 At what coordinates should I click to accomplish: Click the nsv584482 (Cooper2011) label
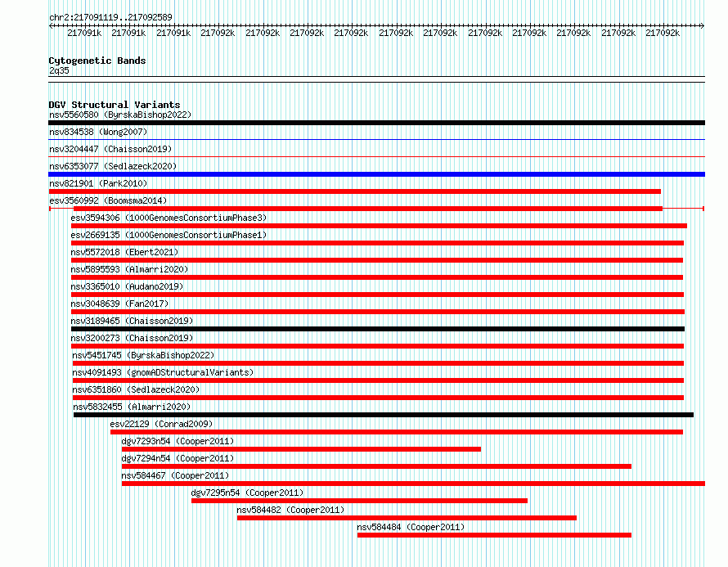(290, 510)
